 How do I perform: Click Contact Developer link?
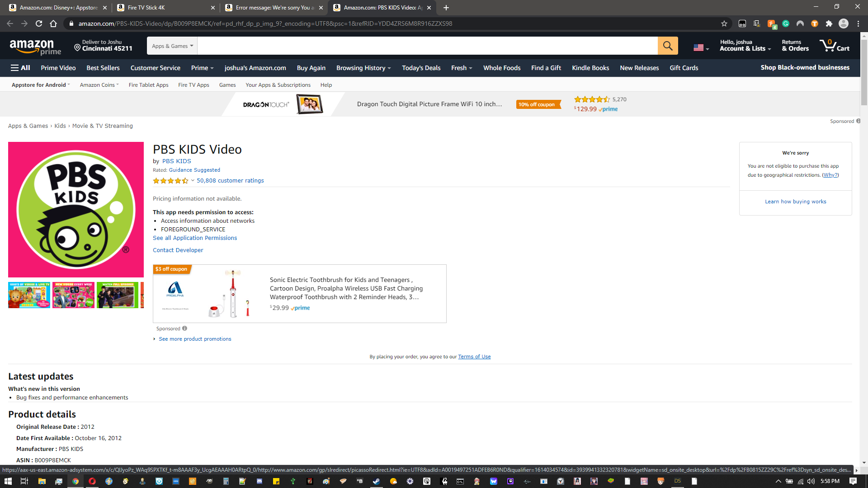point(178,250)
